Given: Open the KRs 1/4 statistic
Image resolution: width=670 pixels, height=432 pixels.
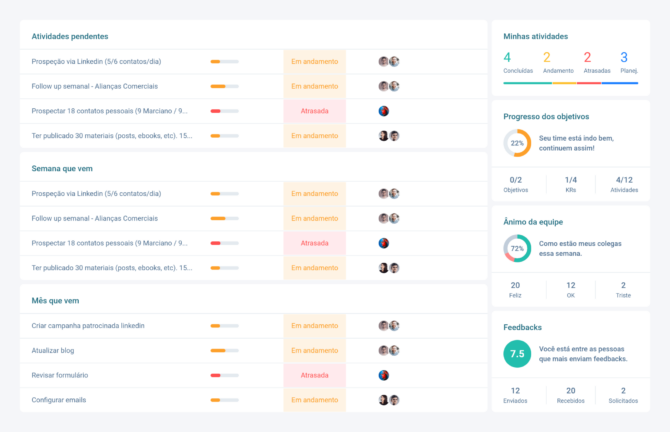Looking at the screenshot, I should click(x=570, y=184).
